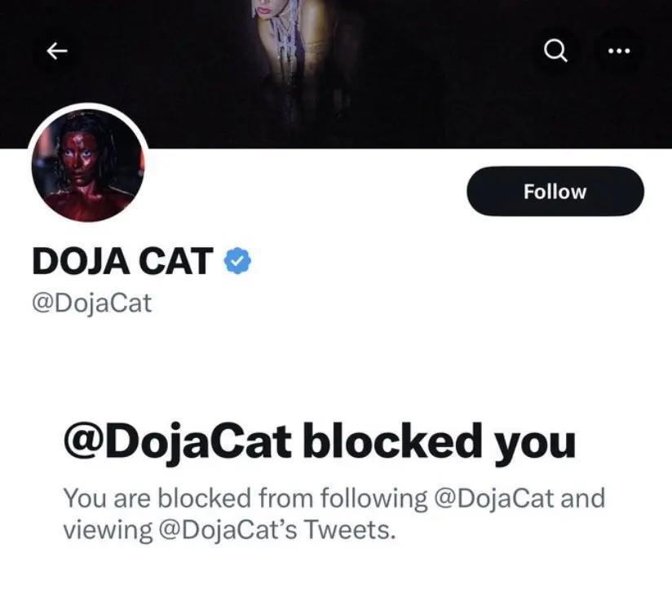Click the word "CAT" in the profile name
This screenshot has width=672, height=616.
point(173,261)
